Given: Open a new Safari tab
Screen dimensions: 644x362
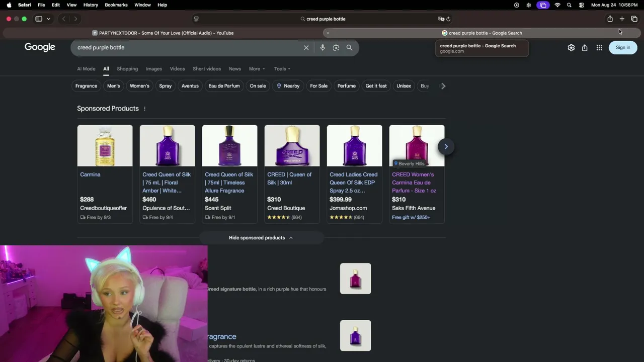Looking at the screenshot, I should click(622, 19).
